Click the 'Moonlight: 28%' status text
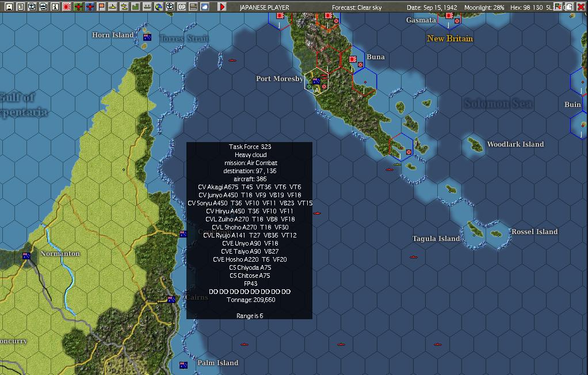588x375 pixels. coord(484,7)
